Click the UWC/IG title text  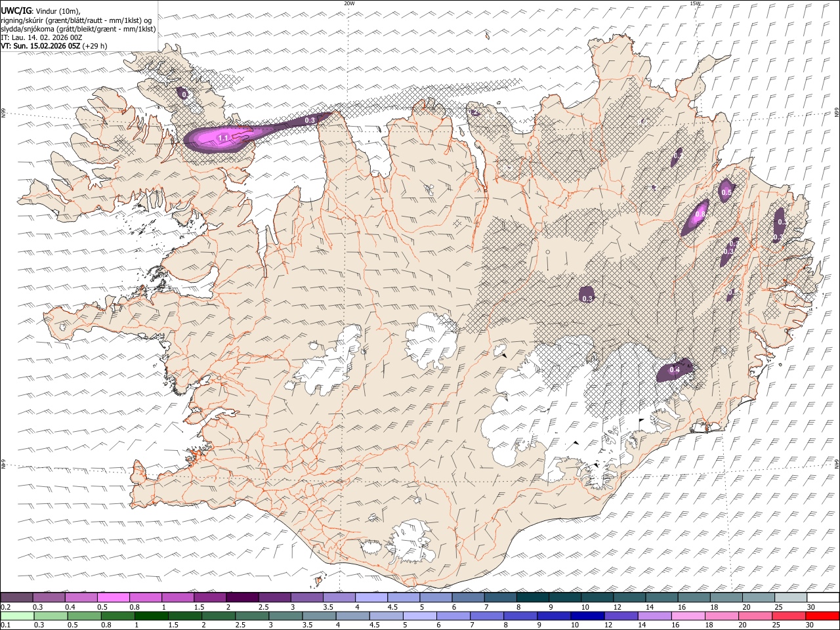click(x=16, y=11)
